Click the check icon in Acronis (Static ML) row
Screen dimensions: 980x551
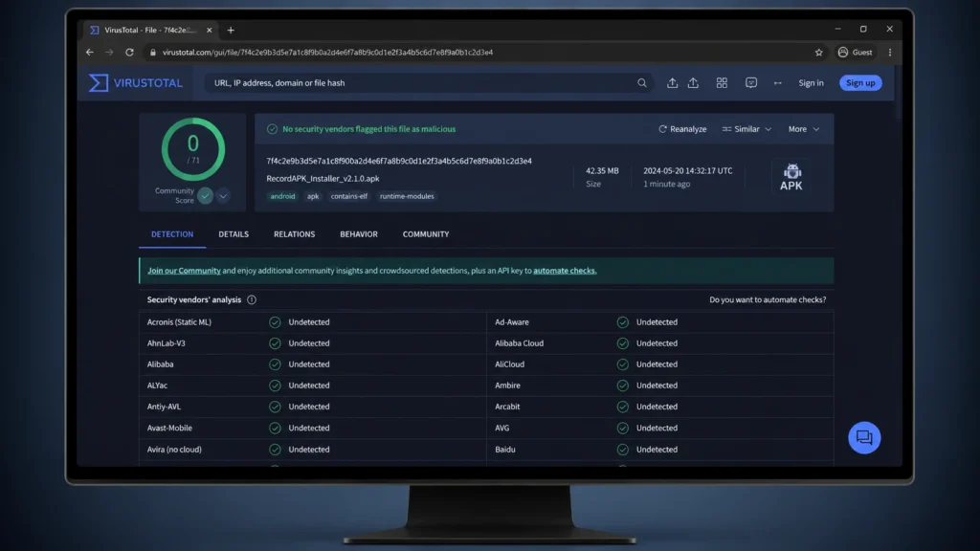(x=275, y=322)
